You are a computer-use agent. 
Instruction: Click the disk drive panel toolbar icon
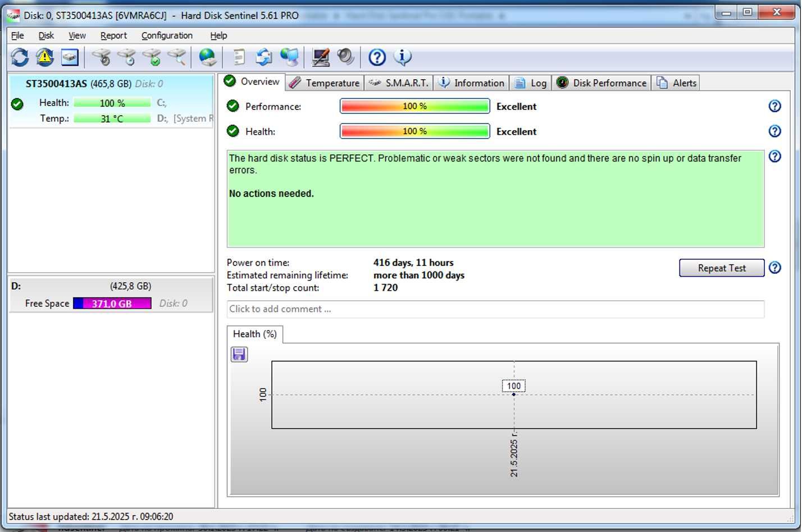(70, 57)
